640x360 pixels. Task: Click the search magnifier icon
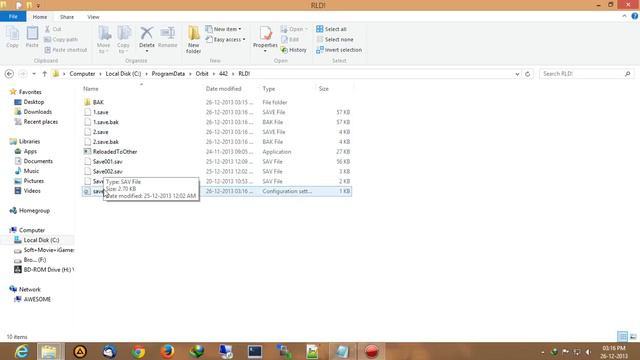point(628,74)
